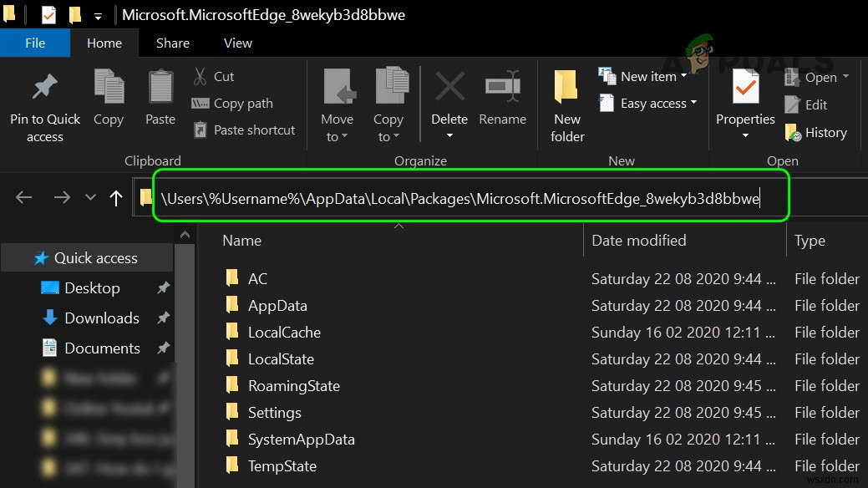Click Paste shortcut button
Image resolution: width=868 pixels, height=488 pixels.
(x=244, y=130)
